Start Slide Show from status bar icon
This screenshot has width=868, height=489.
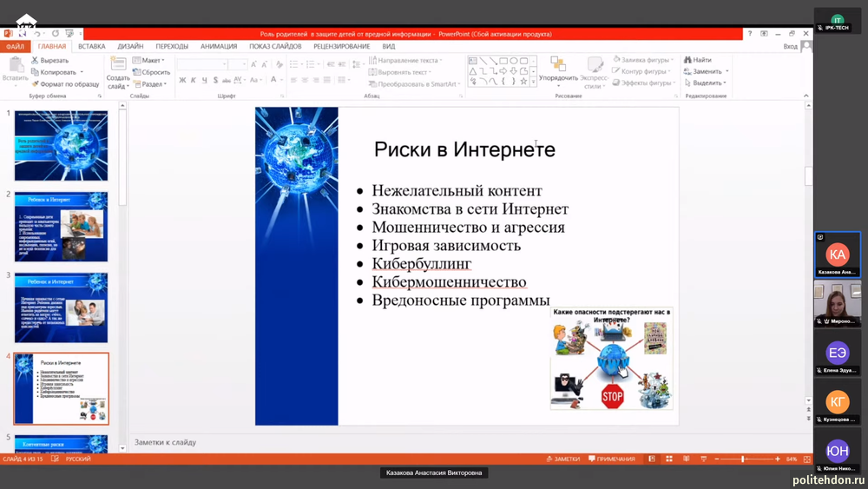coord(704,459)
